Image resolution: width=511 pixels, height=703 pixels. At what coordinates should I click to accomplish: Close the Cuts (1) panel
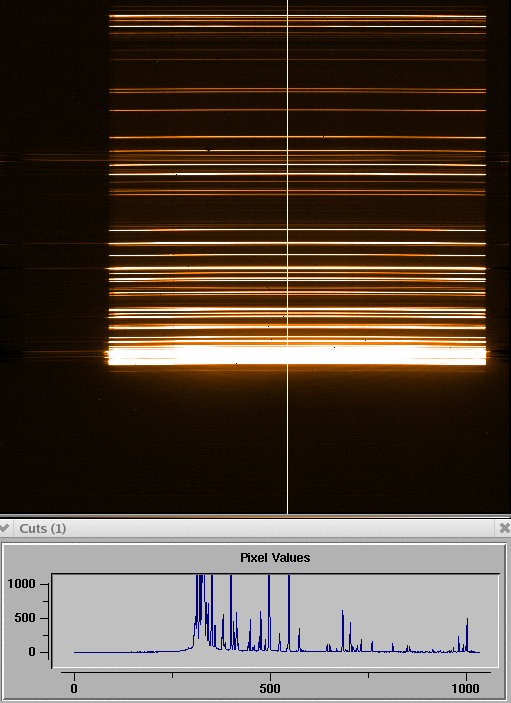[x=505, y=528]
